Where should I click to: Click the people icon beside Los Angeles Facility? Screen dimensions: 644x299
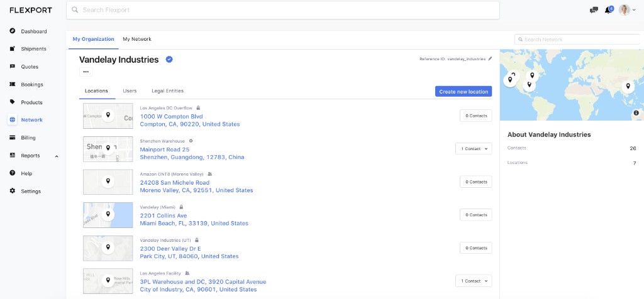tap(187, 273)
